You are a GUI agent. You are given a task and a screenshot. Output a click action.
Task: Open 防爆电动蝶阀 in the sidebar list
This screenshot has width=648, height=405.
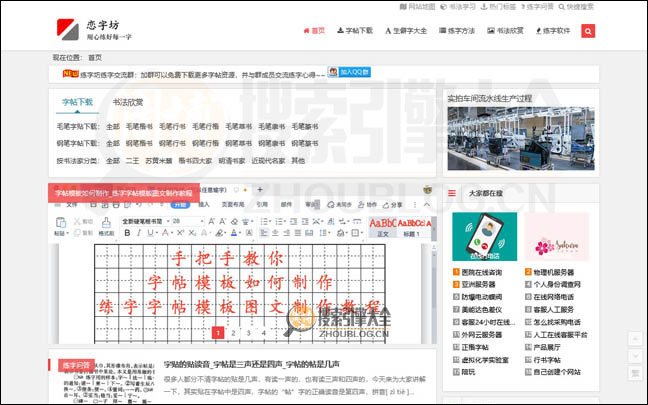(481, 297)
